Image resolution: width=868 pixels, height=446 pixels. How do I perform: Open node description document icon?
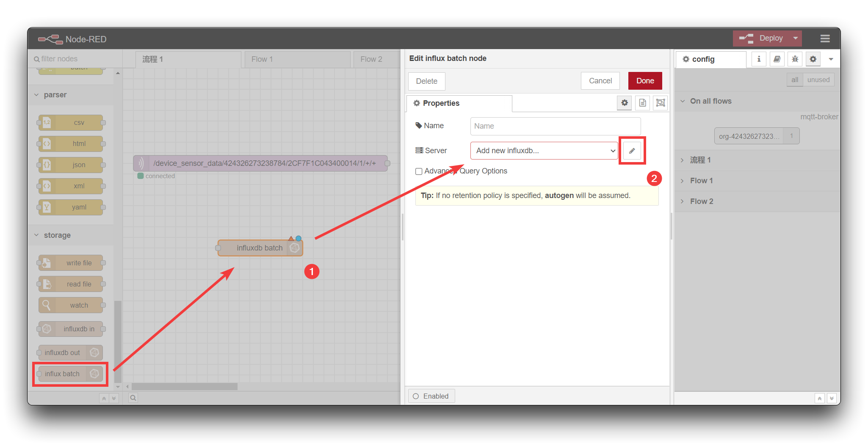[x=643, y=103]
